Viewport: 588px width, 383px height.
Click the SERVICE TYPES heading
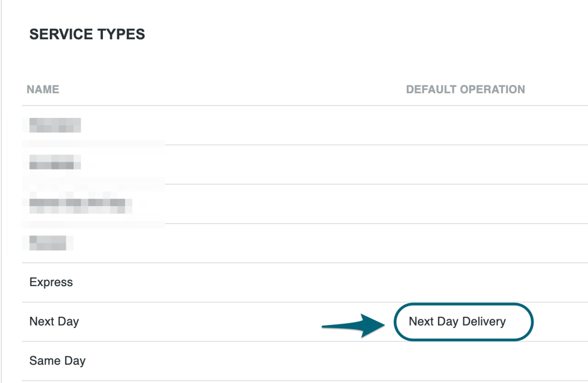[x=87, y=34]
